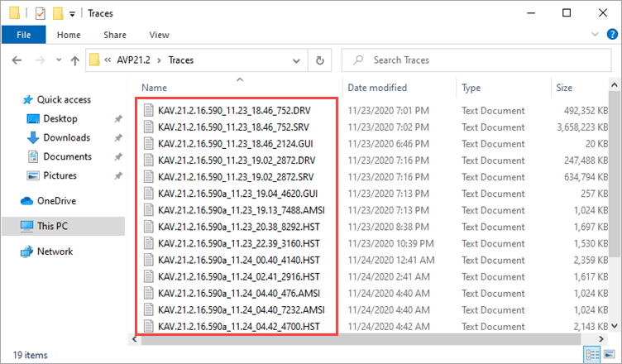Click the pin icon next to Pictures
Image resolution: width=622 pixels, height=364 pixels.
coord(118,175)
